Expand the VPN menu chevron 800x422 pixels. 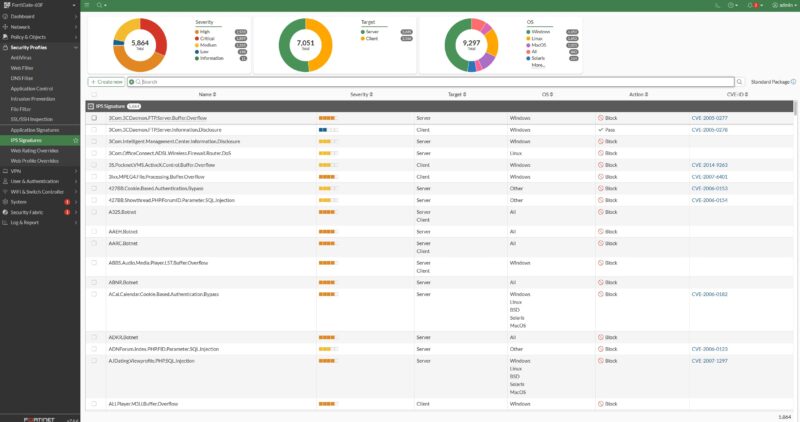click(x=76, y=171)
